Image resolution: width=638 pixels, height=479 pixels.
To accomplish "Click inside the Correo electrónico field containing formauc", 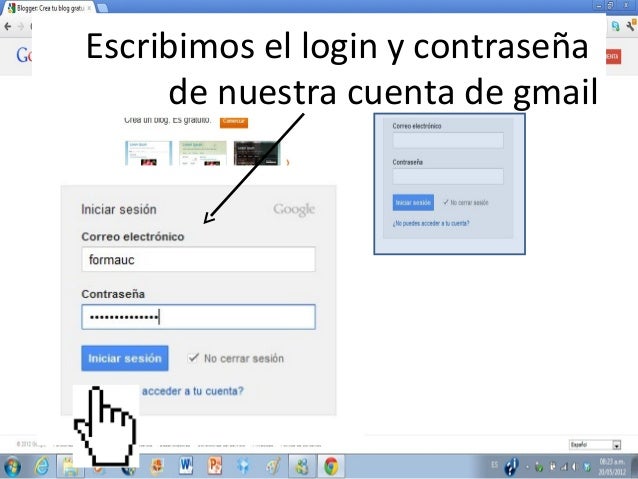I will pyautogui.click(x=198, y=259).
